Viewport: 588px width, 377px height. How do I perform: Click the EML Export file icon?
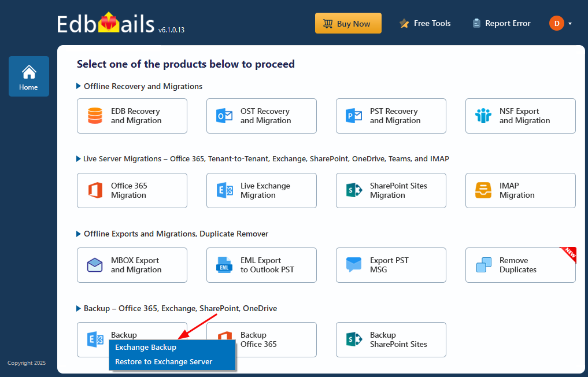click(224, 265)
